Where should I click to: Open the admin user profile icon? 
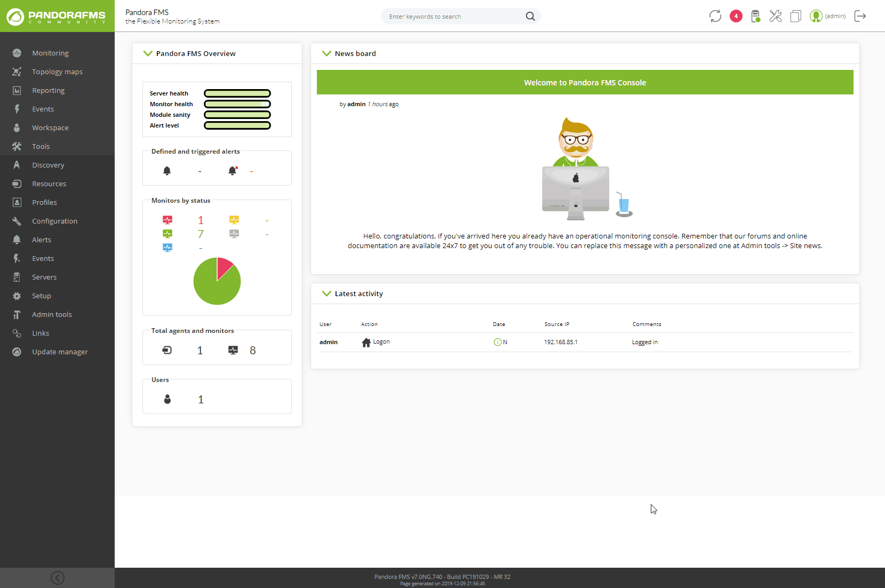click(x=816, y=16)
